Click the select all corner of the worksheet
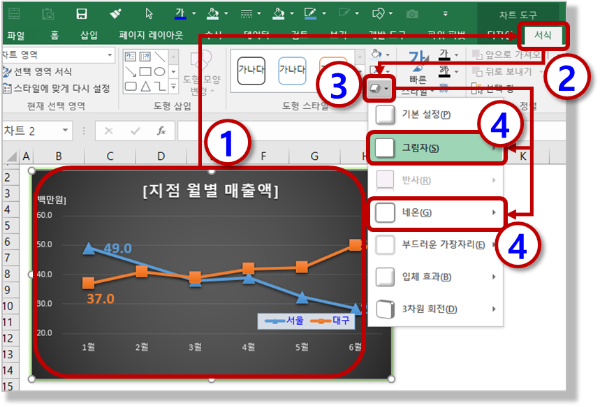Image resolution: width=600 pixels, height=407 pixels. click(x=12, y=156)
